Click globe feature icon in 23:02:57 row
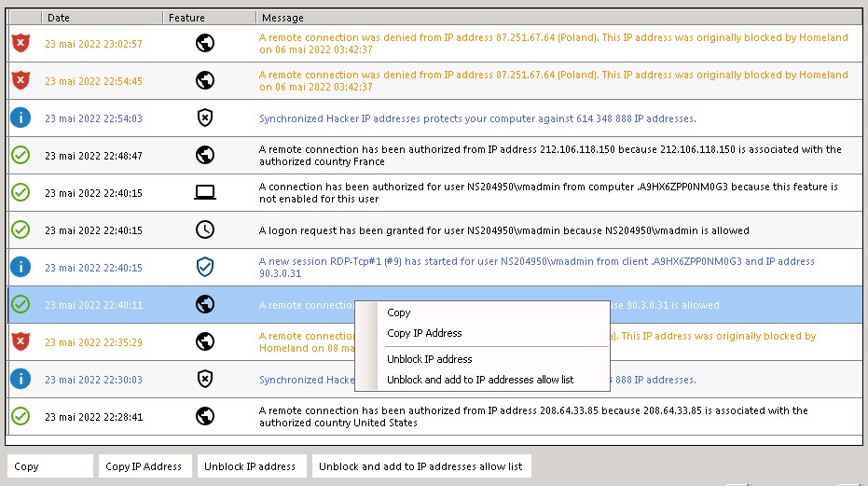 [x=205, y=43]
